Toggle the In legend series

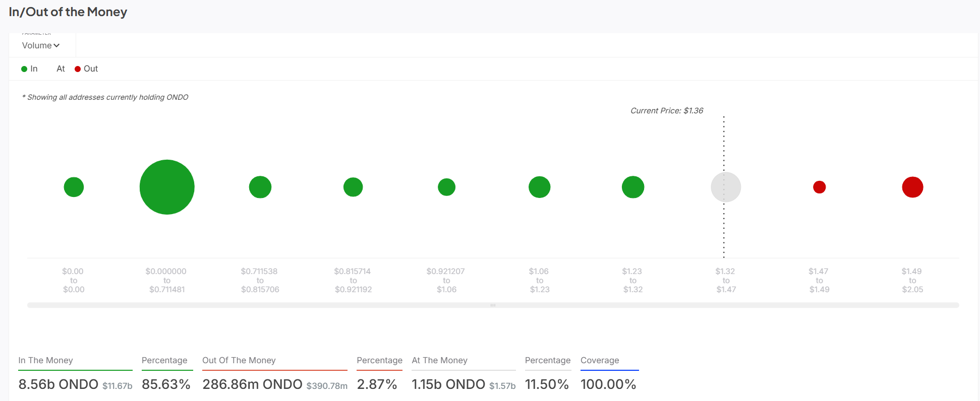tap(30, 69)
